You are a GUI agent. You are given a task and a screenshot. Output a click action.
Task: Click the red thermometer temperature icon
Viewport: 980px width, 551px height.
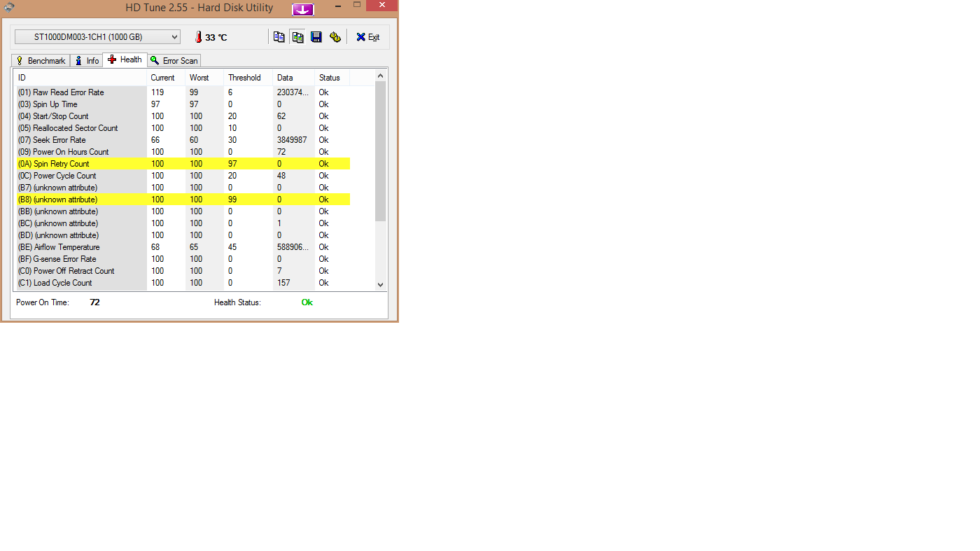tap(198, 37)
